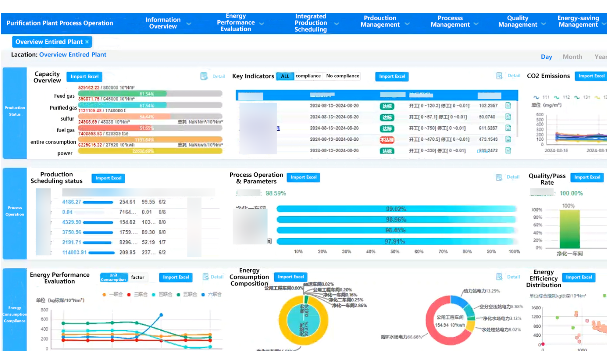This screenshot has width=608, height=364.
Task: Open the Processs Management menu
Action: click(x=450, y=21)
